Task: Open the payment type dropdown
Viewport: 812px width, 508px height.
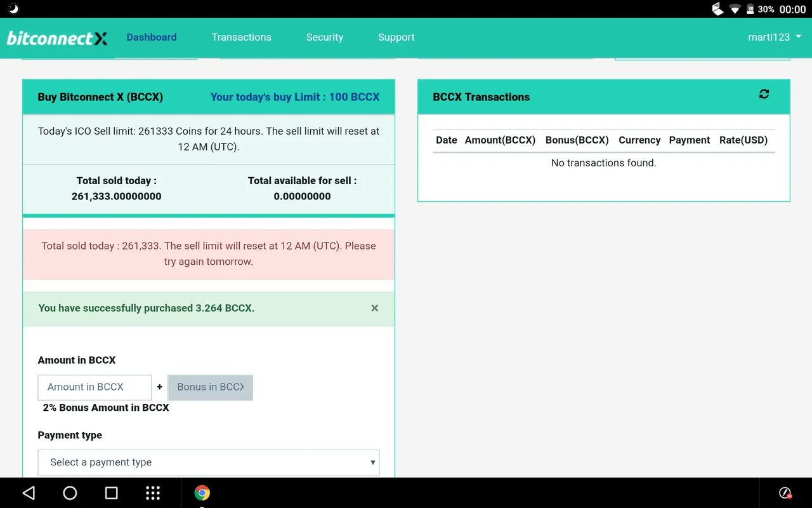Action: pos(209,462)
